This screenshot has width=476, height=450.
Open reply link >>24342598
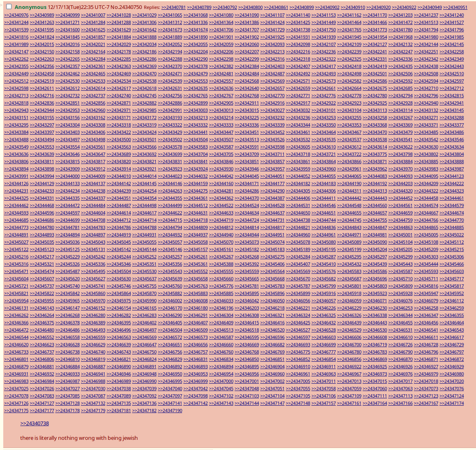tap(16, 88)
